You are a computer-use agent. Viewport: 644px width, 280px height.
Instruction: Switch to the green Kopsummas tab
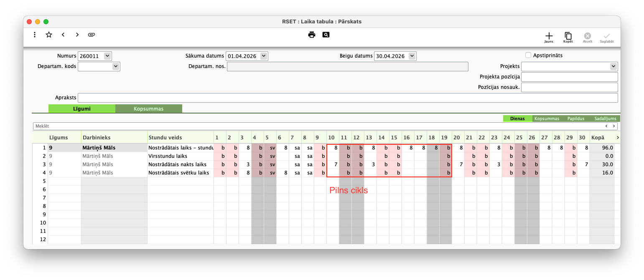tap(148, 108)
